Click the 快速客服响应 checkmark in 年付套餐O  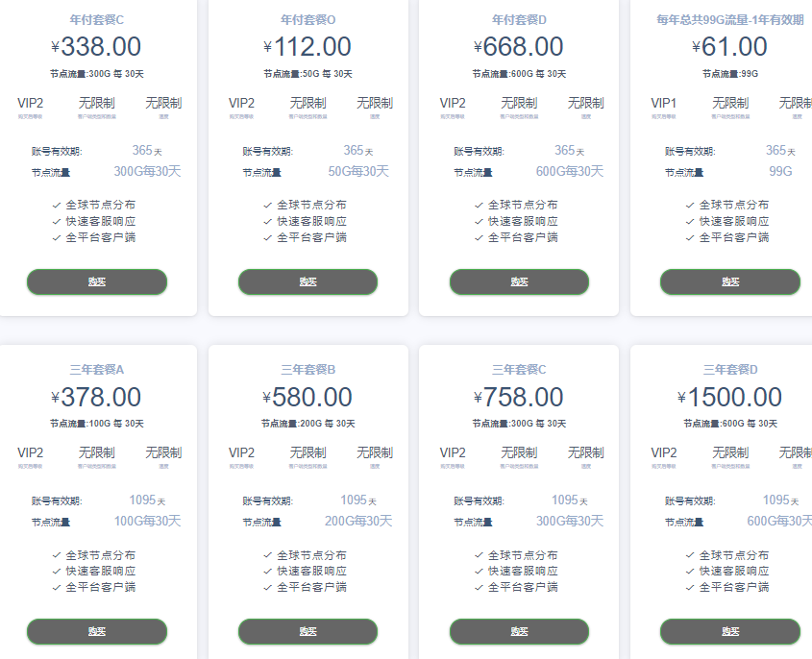click(x=268, y=221)
